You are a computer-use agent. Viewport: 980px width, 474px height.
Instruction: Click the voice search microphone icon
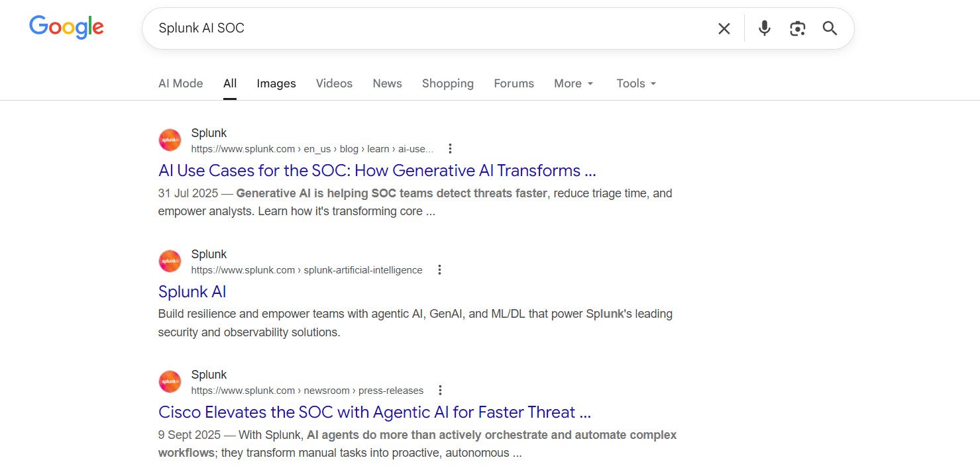(x=764, y=28)
